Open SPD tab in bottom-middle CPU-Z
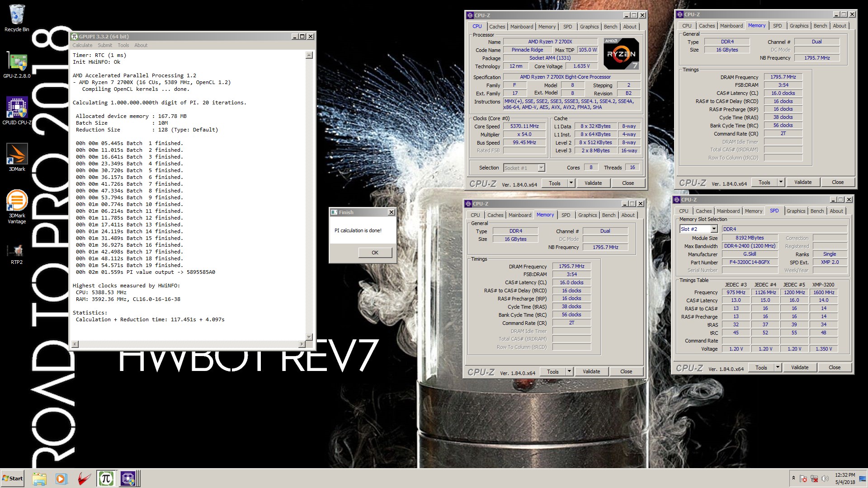The height and width of the screenshot is (488, 868). point(566,215)
